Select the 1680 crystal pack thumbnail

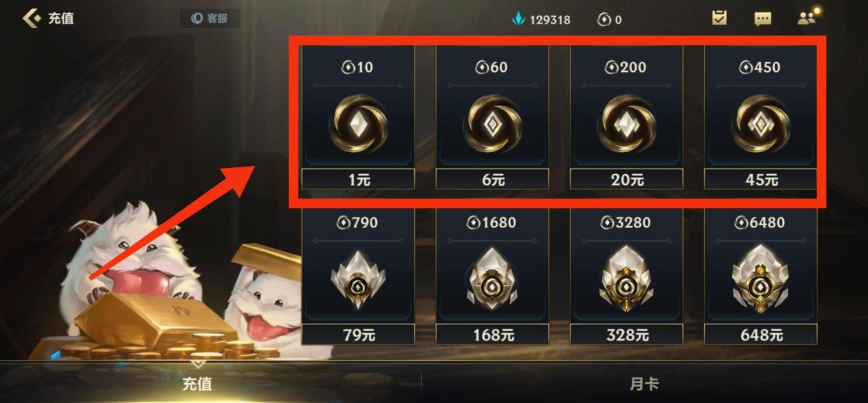point(492,279)
